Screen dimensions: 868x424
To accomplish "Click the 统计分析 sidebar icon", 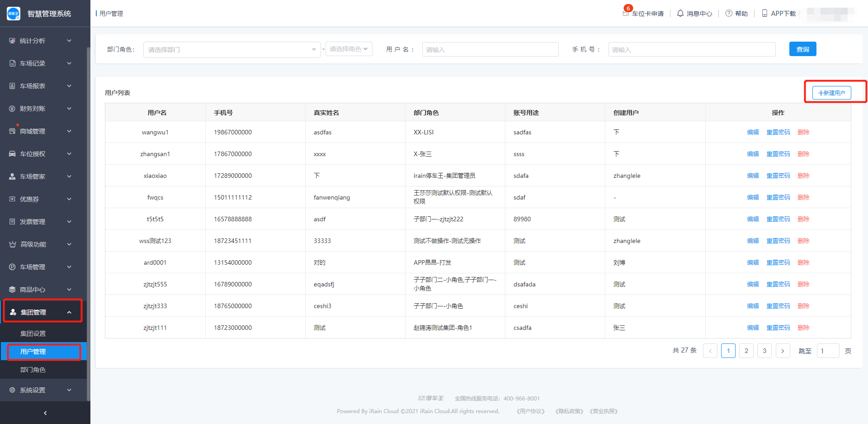I will point(12,41).
